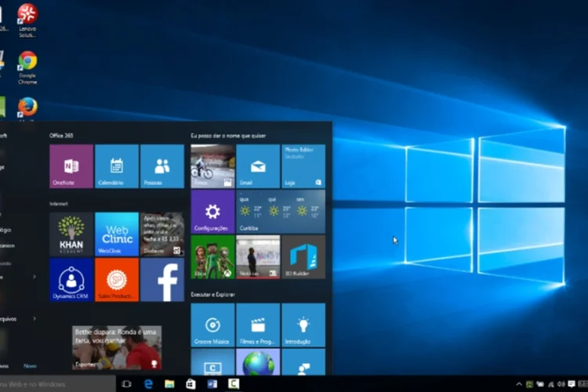588x392 pixels.
Task: Open the Lenovo Solution desktop shortcut
Action: click(27, 20)
